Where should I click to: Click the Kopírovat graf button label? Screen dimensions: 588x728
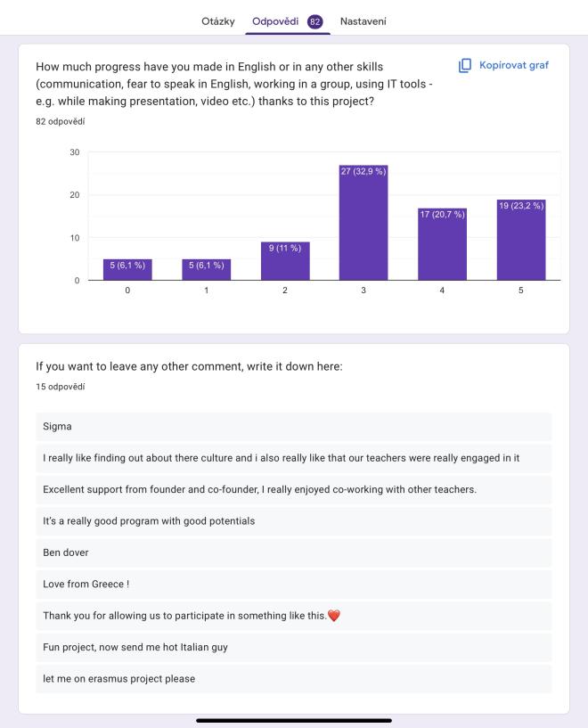514,66
